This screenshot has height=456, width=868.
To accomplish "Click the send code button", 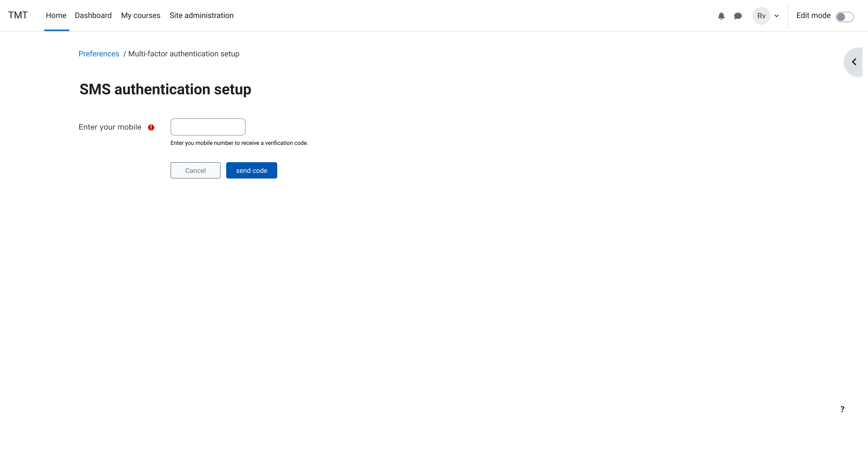I will pos(252,170).
